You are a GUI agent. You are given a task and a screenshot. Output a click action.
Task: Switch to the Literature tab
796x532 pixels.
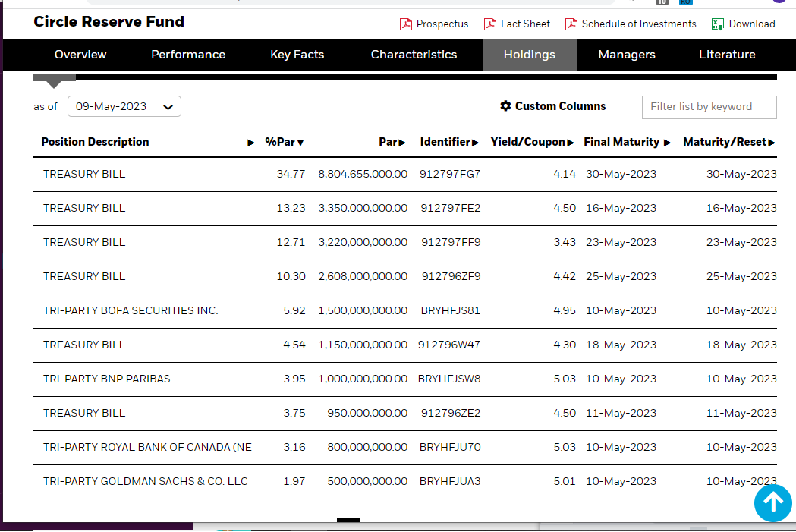[x=727, y=55]
